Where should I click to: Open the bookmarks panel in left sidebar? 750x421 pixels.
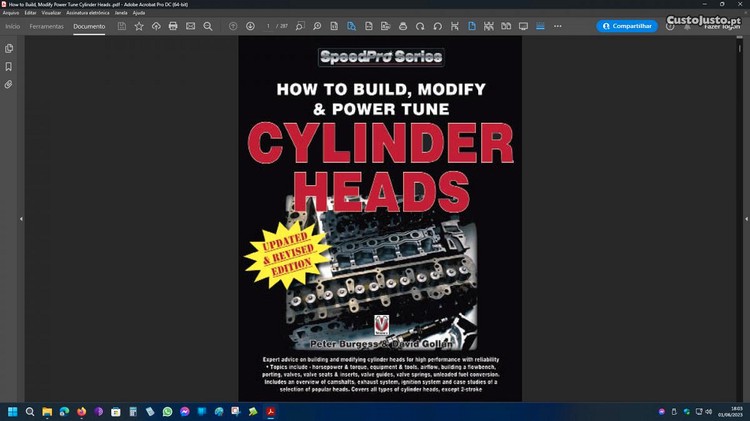(9, 66)
